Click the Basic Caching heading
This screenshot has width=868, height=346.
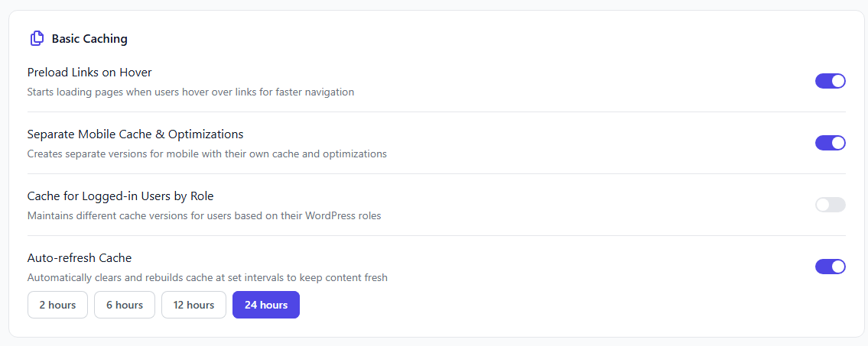89,38
